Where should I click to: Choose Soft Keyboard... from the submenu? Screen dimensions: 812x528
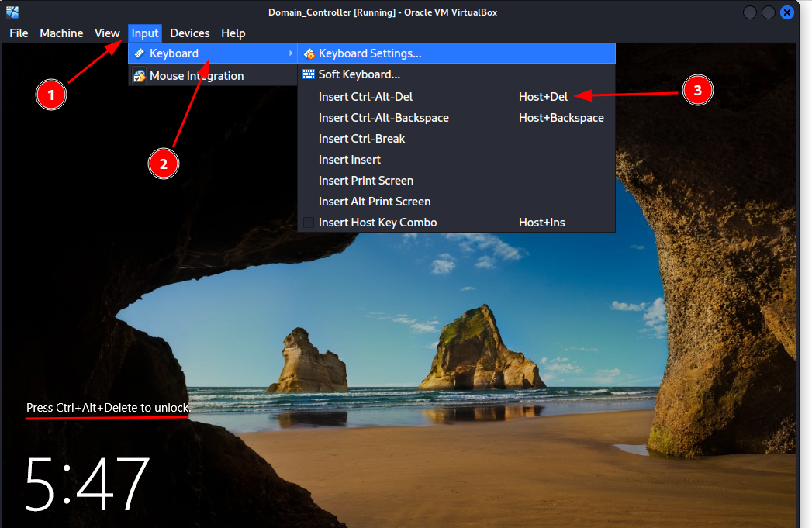[x=457, y=74]
